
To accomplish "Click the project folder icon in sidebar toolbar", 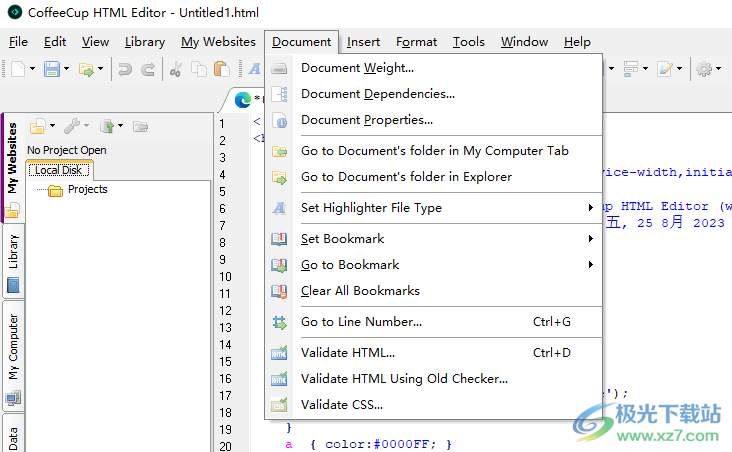I will pos(37,126).
